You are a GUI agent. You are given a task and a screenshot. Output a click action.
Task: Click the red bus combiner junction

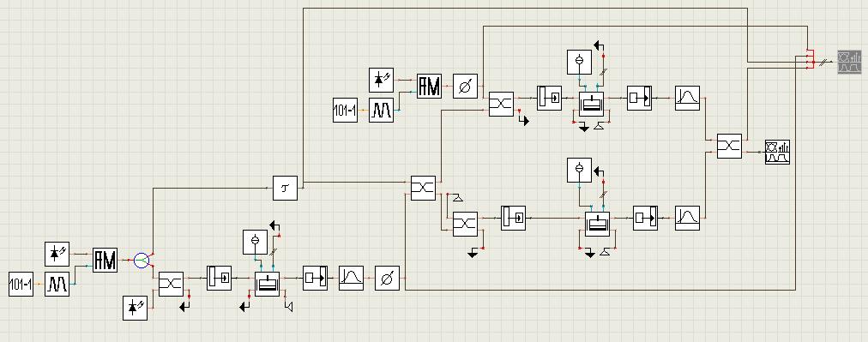[x=810, y=59]
